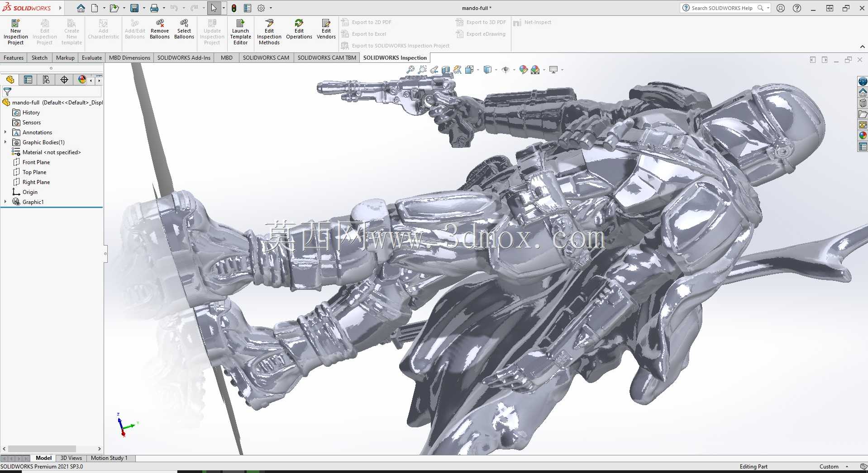Image resolution: width=868 pixels, height=473 pixels.
Task: Print using the printer icon
Action: [x=154, y=8]
